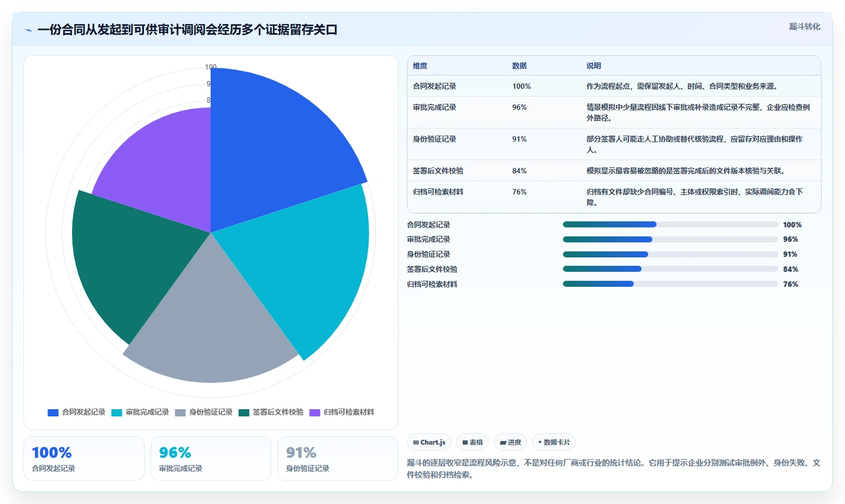Click the lightning icon before the title
The height and width of the screenshot is (504, 845).
coord(28,30)
